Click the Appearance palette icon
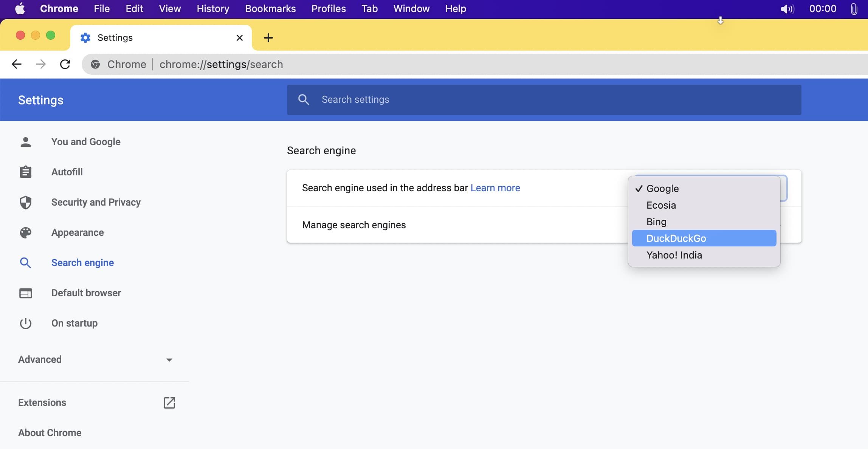 click(x=25, y=232)
